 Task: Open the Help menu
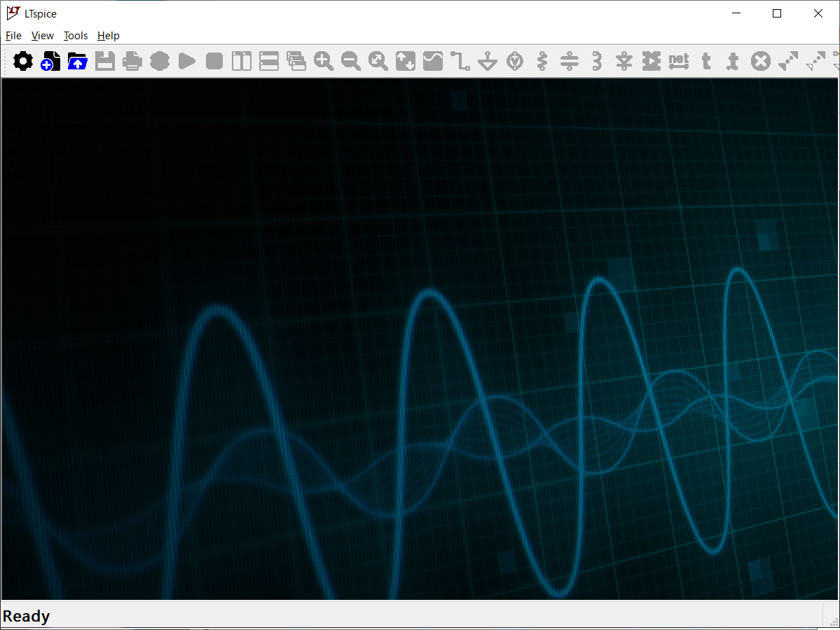(x=109, y=36)
